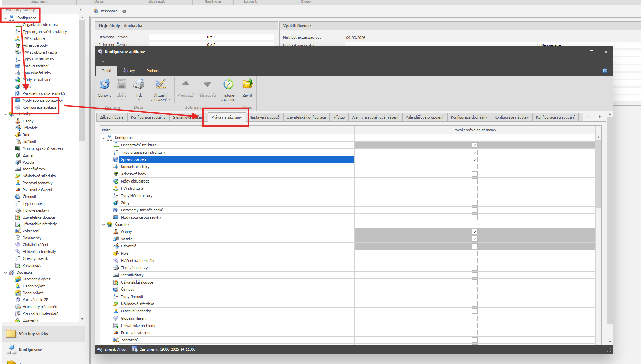The width and height of the screenshot is (641, 364).
Task: Uncheck rights for Vozidla
Action: (x=475, y=239)
